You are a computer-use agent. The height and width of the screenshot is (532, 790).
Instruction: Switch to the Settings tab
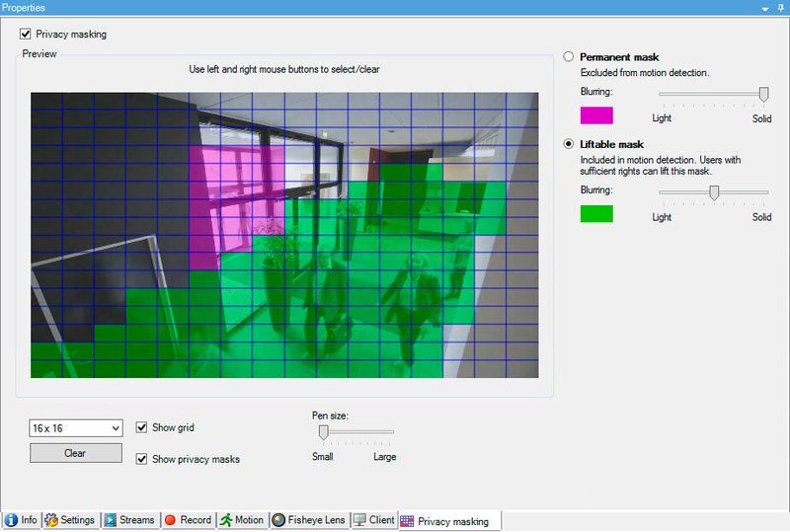point(70,520)
